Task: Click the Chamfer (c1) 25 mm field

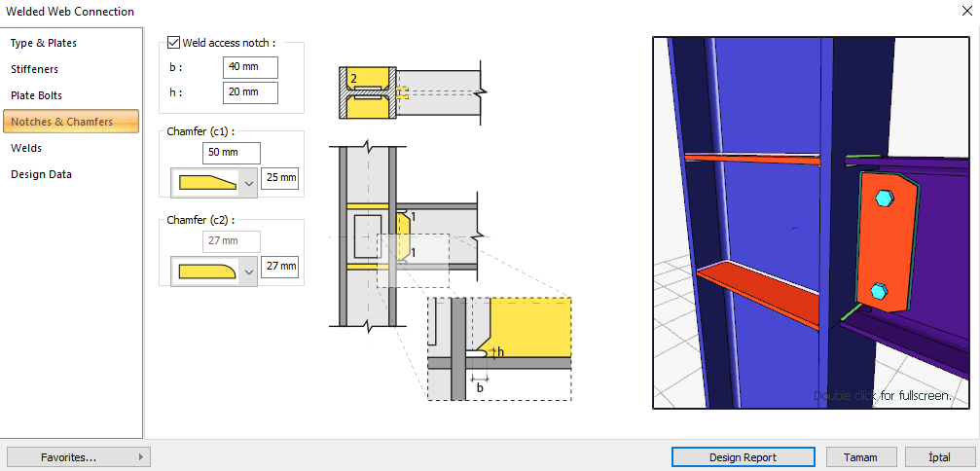Action: (280, 178)
